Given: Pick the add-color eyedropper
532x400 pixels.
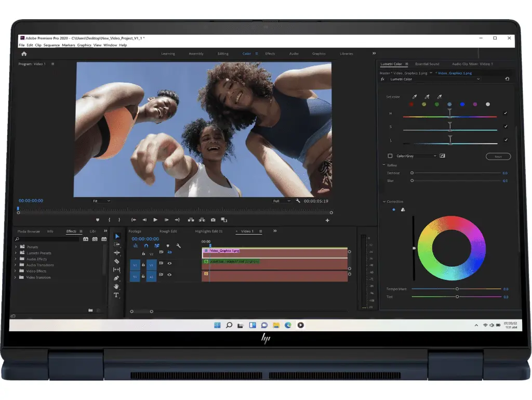Looking at the screenshot, I should (427, 97).
